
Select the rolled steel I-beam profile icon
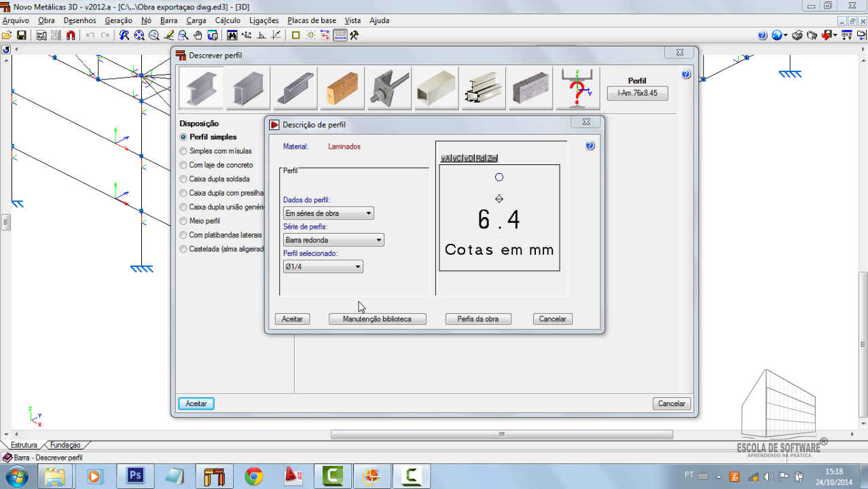pyautogui.click(x=200, y=88)
